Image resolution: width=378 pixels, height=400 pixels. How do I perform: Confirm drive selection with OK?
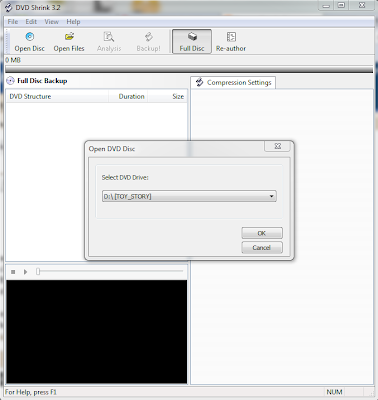tap(262, 233)
